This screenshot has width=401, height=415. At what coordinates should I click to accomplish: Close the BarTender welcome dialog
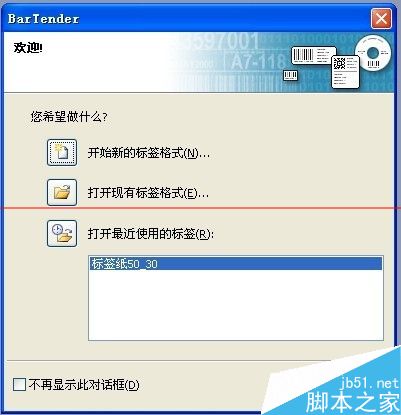pos(381,19)
